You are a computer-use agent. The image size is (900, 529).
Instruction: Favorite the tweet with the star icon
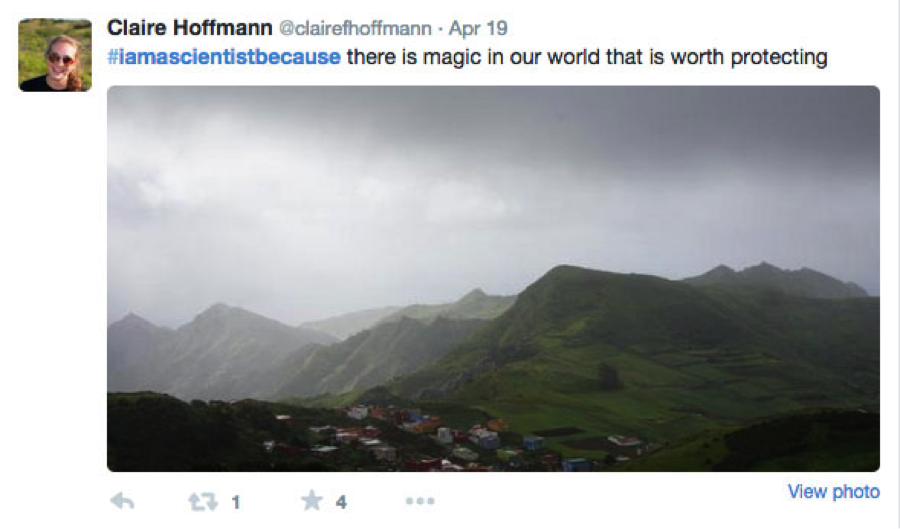click(x=312, y=502)
